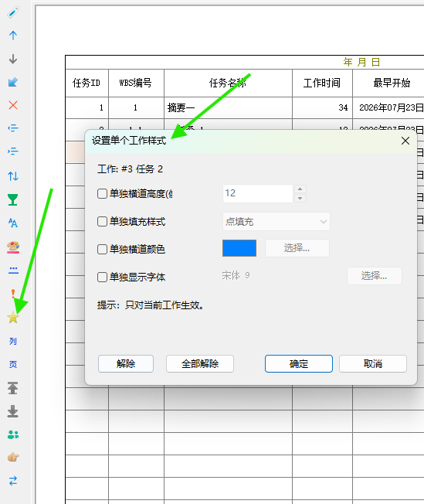Image resolution: width=424 pixels, height=504 pixels.
Task: Click the up-down sort arrows icon
Action: (13, 175)
